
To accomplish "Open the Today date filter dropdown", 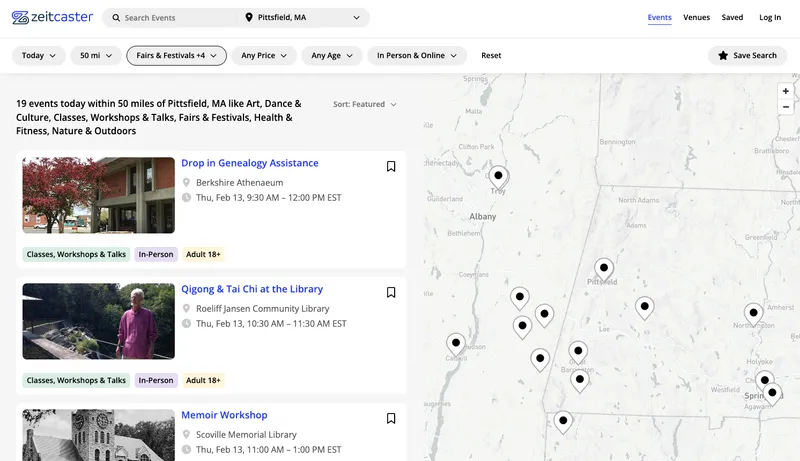I will click(38, 56).
